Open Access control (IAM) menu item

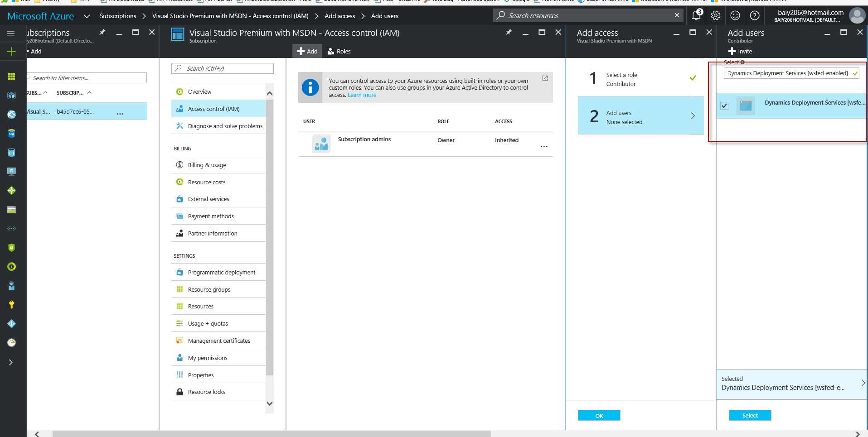(213, 109)
